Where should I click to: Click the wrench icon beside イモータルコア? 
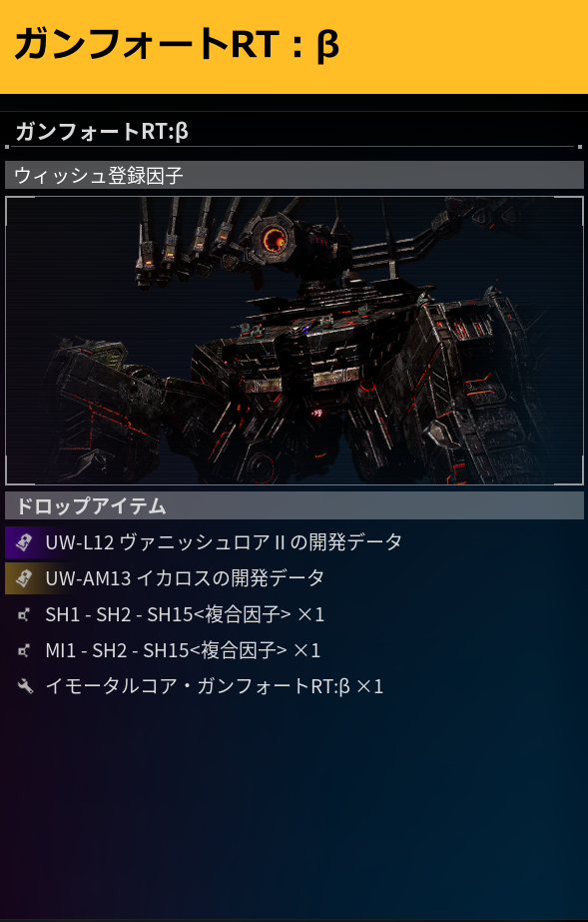(24, 687)
